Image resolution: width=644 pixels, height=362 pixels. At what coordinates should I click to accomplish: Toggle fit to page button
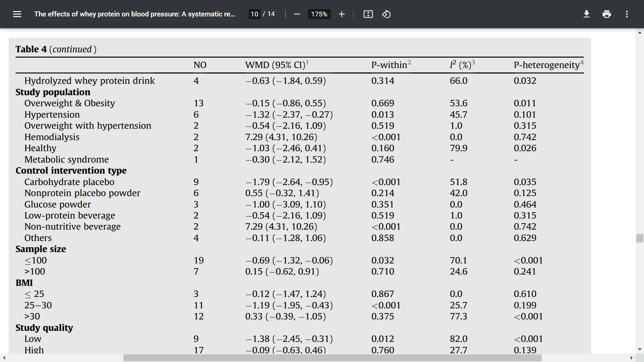tap(368, 14)
